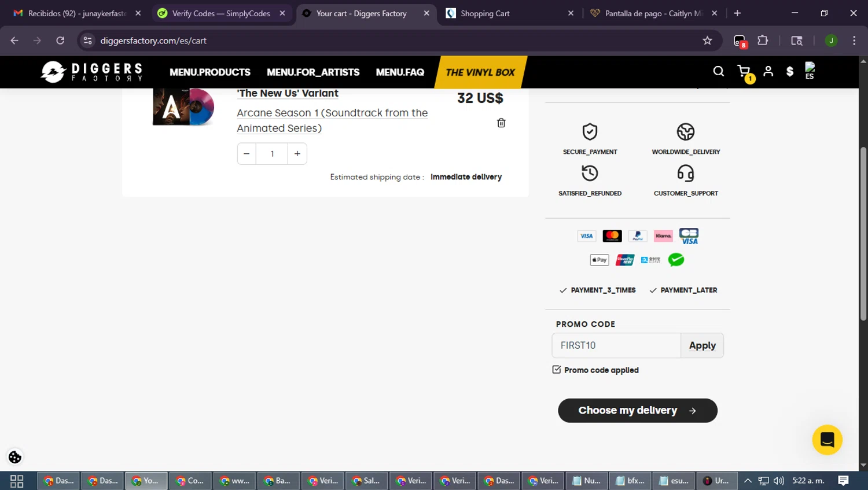
Task: Switch language via the ES flag selector
Action: point(810,71)
